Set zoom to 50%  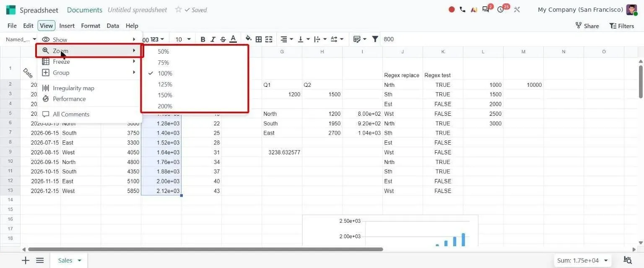point(195,52)
